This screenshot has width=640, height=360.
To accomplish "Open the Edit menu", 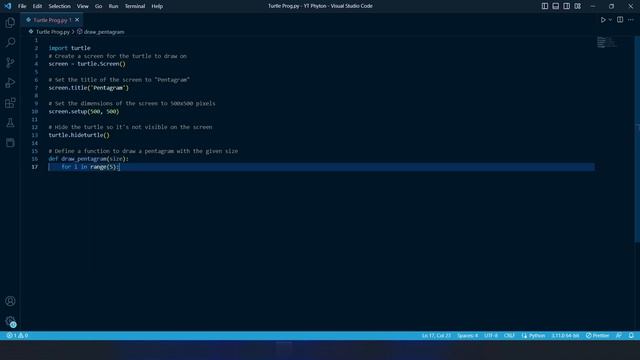I will (37, 6).
